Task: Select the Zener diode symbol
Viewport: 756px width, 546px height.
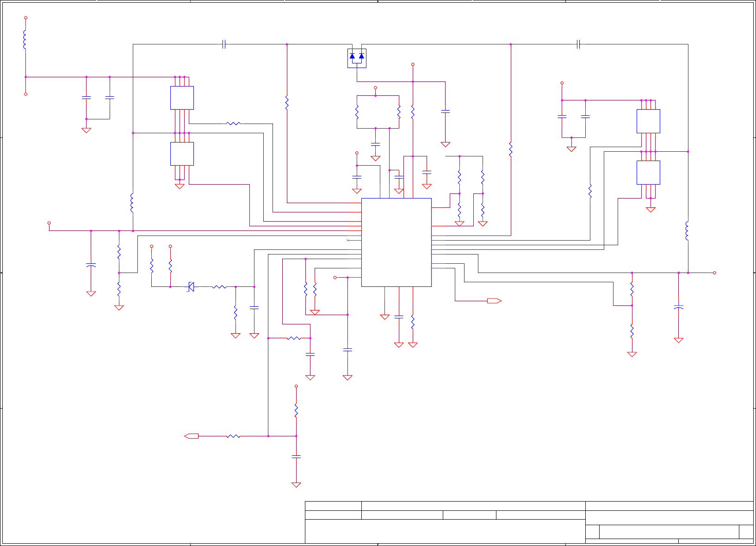Action: (x=191, y=287)
